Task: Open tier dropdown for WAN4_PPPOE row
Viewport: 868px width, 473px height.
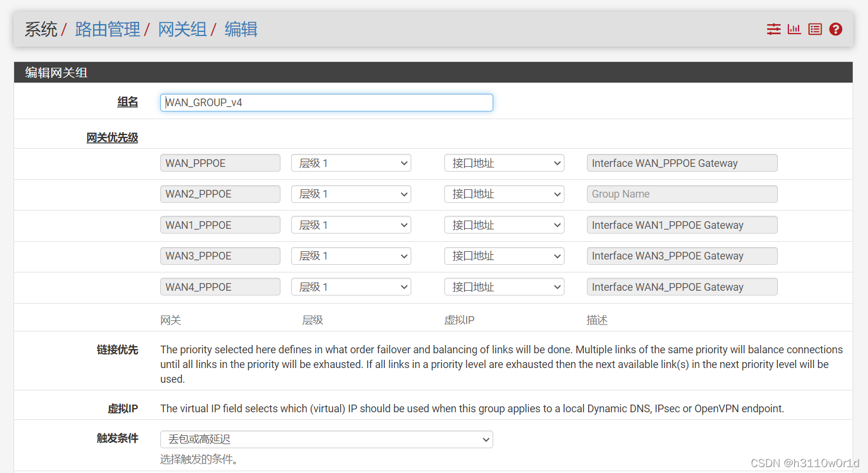Action: pos(351,287)
